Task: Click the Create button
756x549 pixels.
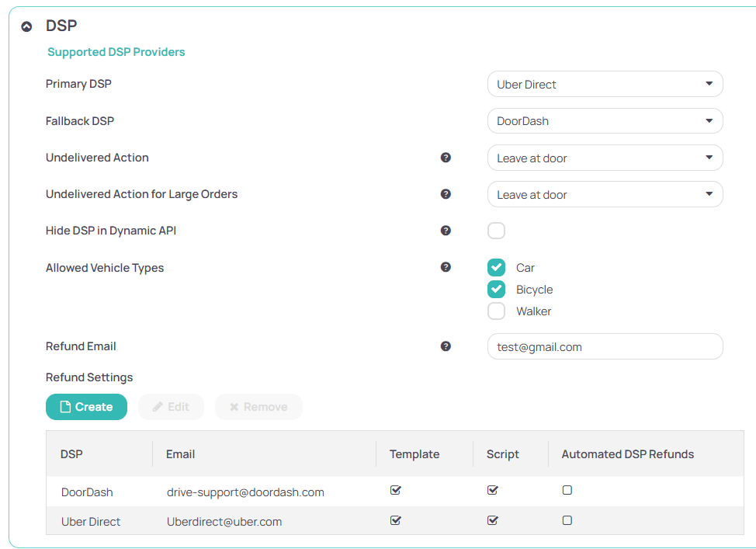Action: click(x=86, y=406)
